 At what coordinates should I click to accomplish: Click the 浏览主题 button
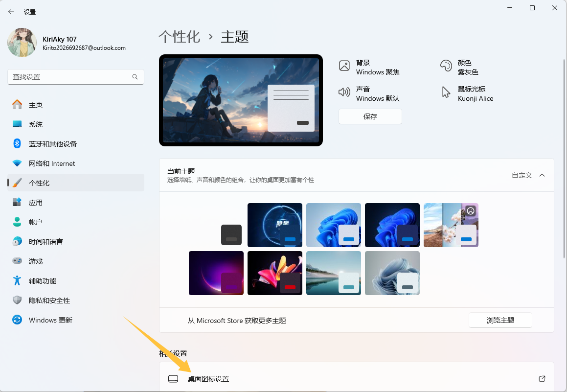coord(500,320)
